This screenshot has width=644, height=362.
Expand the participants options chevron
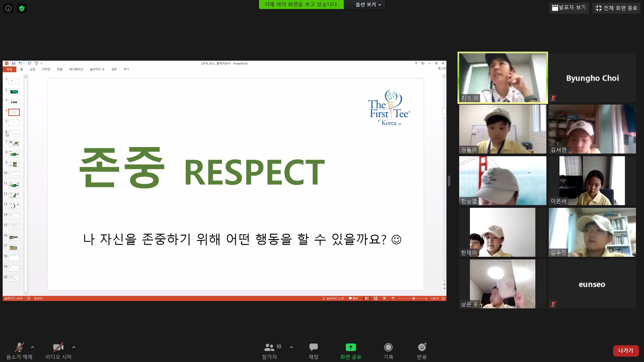[x=291, y=347]
